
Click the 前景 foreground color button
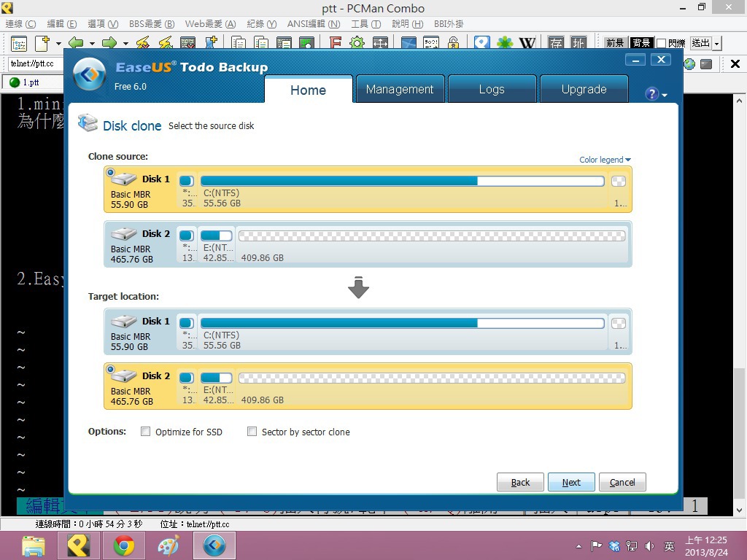coord(615,43)
